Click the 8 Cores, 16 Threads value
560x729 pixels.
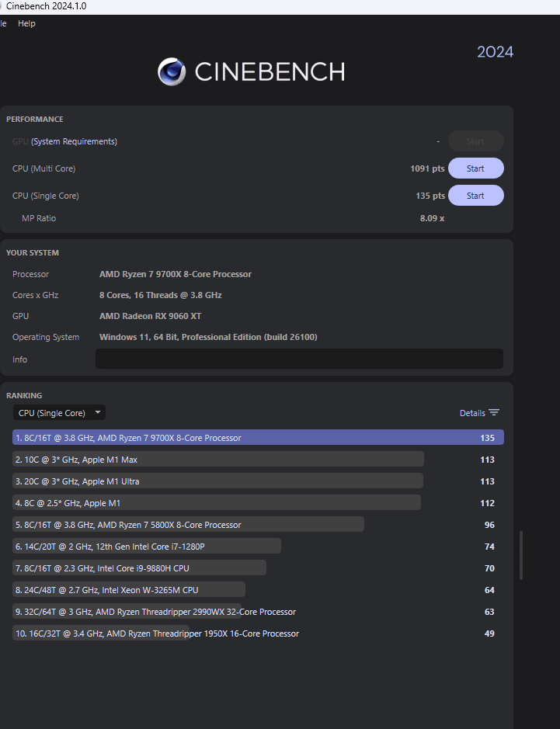[x=161, y=295]
